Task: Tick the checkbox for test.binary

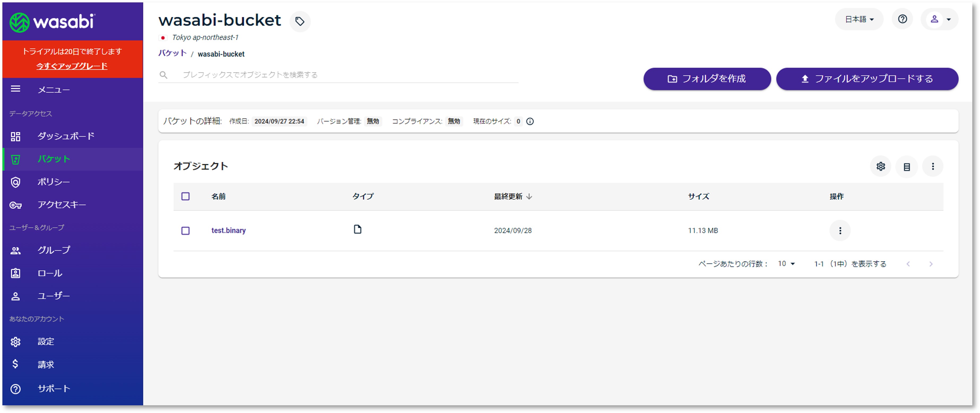Action: point(185,231)
